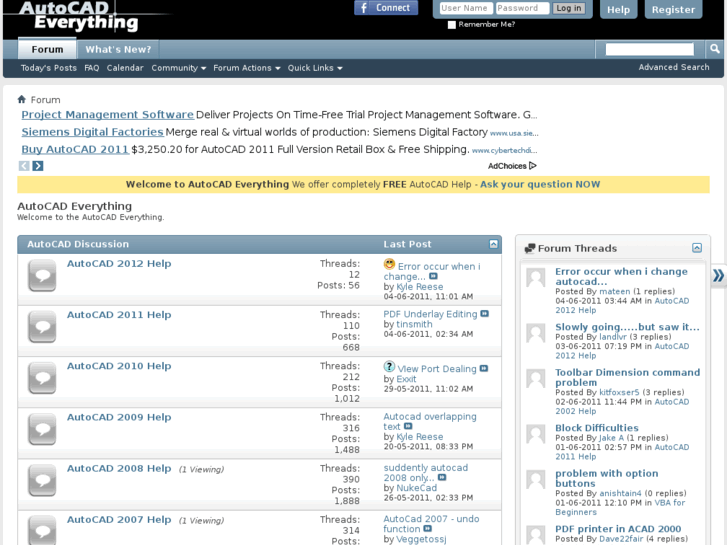The image size is (727, 545).
Task: Click go-to-last-post icon for Autocad overlapping text
Action: pos(408,426)
